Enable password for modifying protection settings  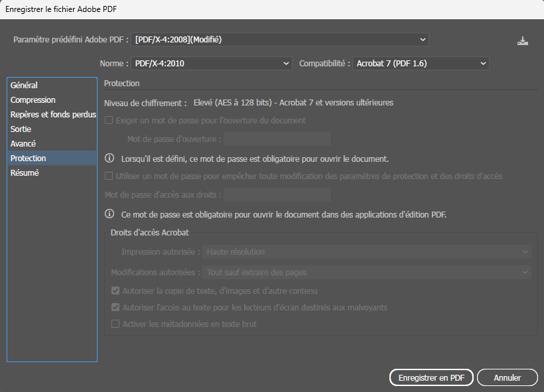click(x=110, y=176)
